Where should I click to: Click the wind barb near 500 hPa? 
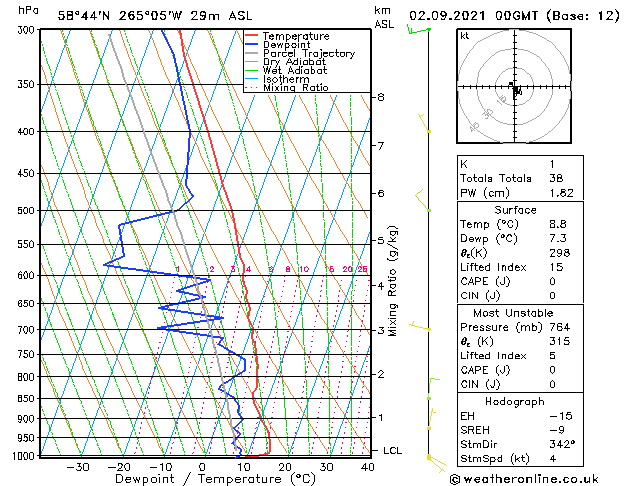click(424, 208)
